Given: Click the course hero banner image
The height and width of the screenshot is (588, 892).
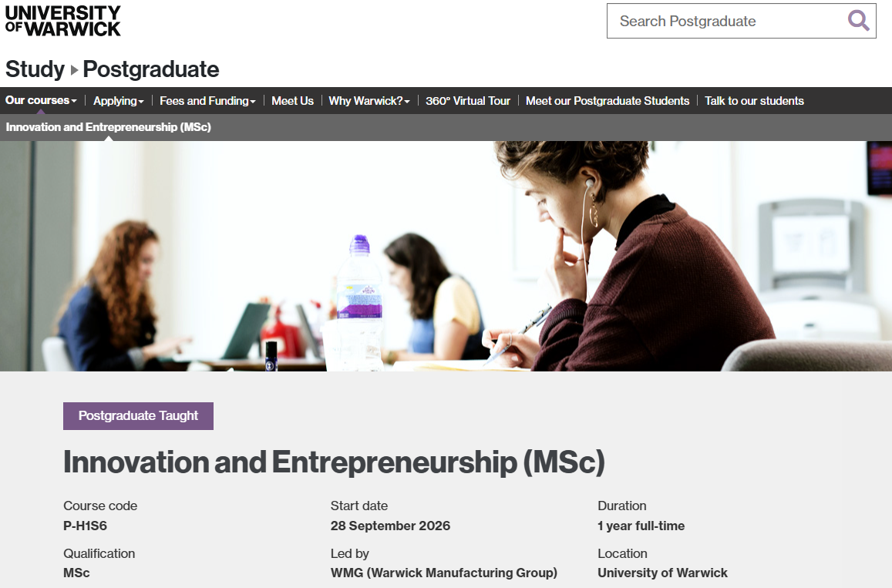Looking at the screenshot, I should (x=446, y=256).
